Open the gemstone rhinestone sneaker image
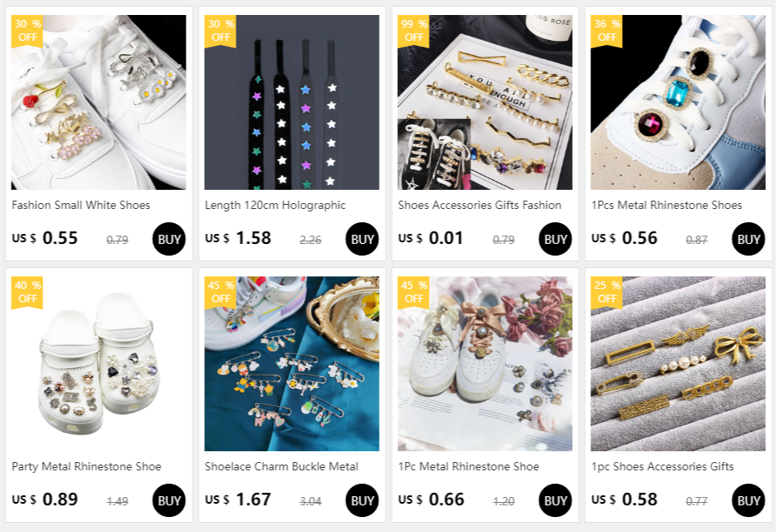The image size is (776, 532). coord(678,102)
